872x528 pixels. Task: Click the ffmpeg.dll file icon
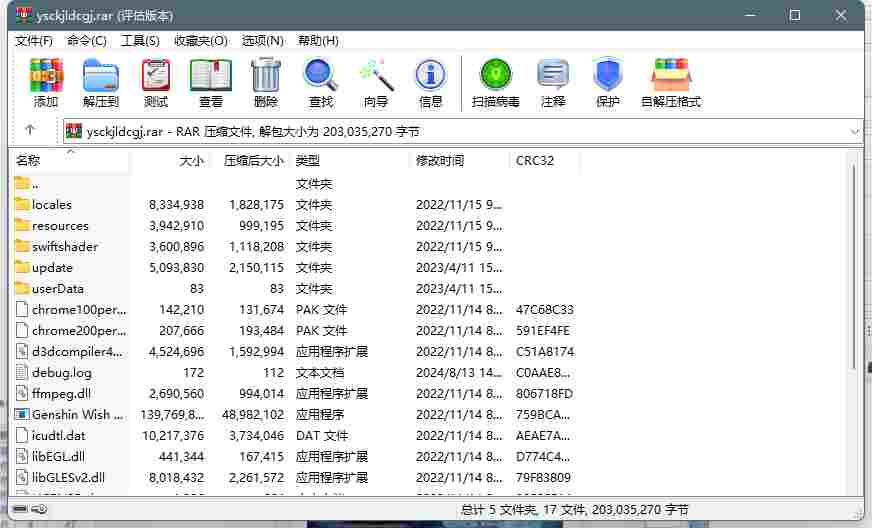22,393
